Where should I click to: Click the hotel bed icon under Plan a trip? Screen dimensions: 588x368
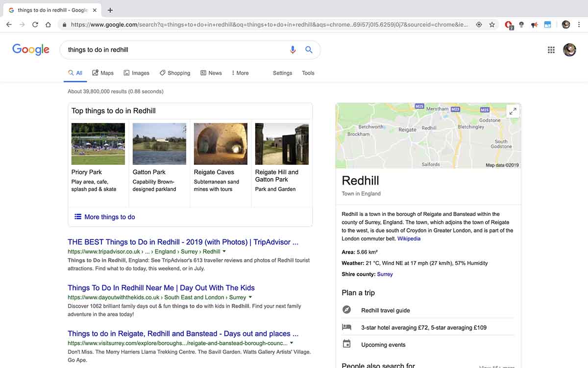pyautogui.click(x=347, y=327)
